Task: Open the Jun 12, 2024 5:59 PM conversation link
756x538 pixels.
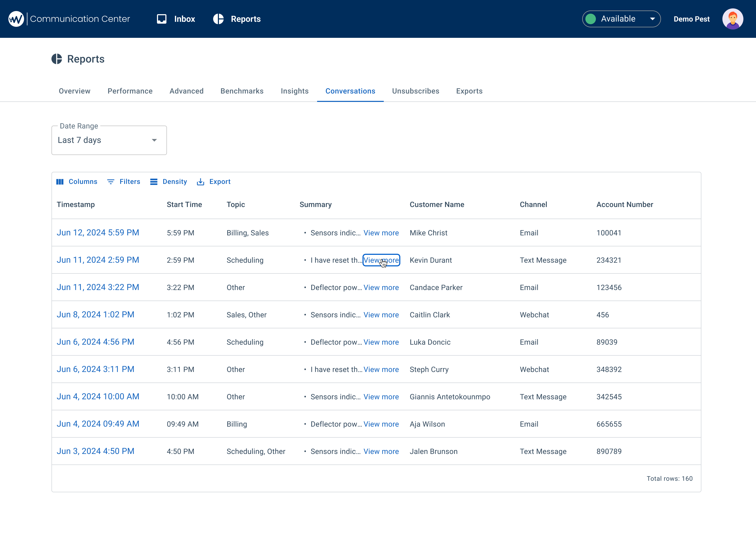Action: pos(98,232)
